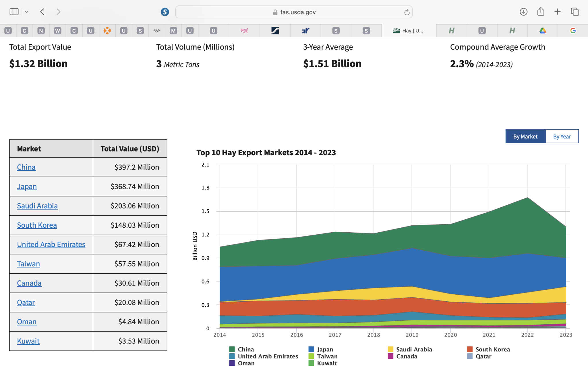Select the Hay USDA tab
Screen dimensions: 588x368
(409, 30)
